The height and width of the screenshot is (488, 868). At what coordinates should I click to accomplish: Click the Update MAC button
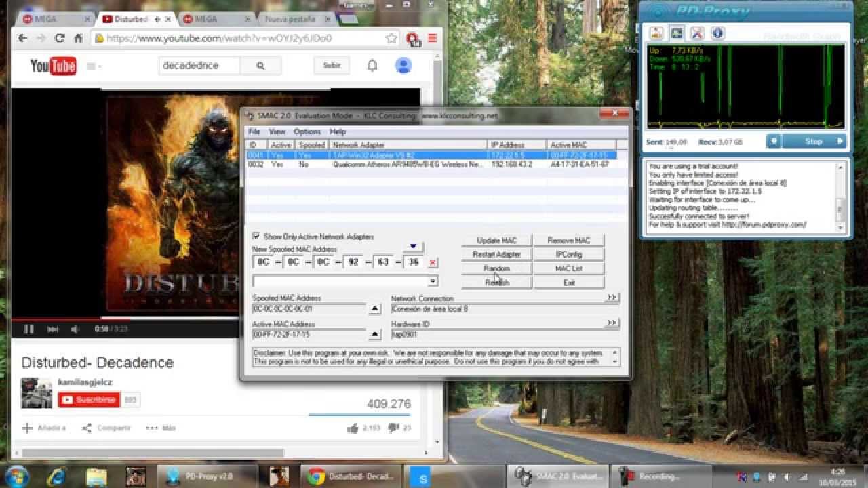click(496, 241)
